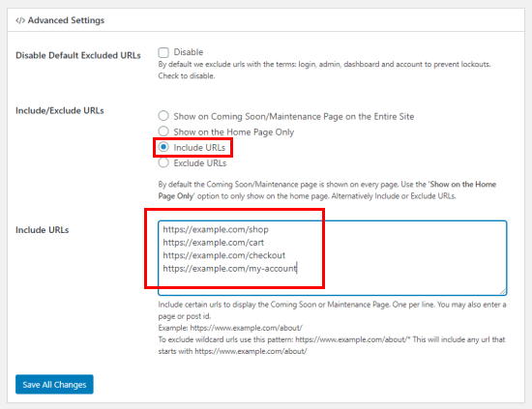
Task: Click at the end of the my-account URL
Action: tap(297, 268)
